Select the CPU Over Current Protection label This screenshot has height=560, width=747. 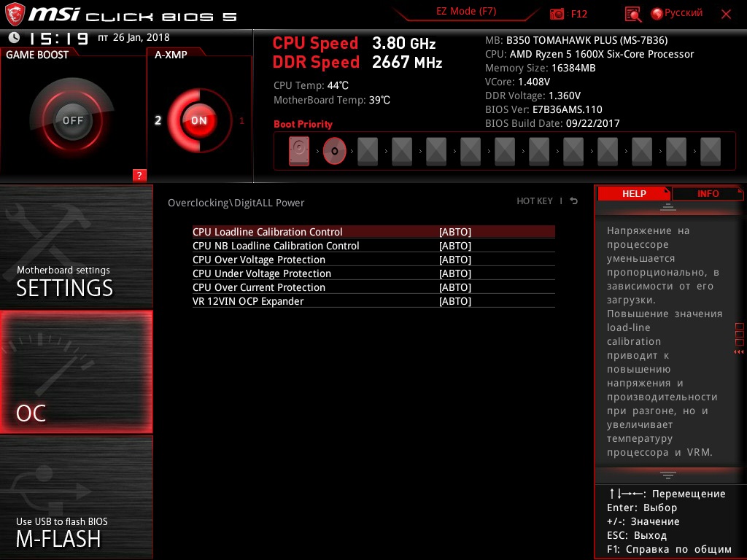coord(259,287)
